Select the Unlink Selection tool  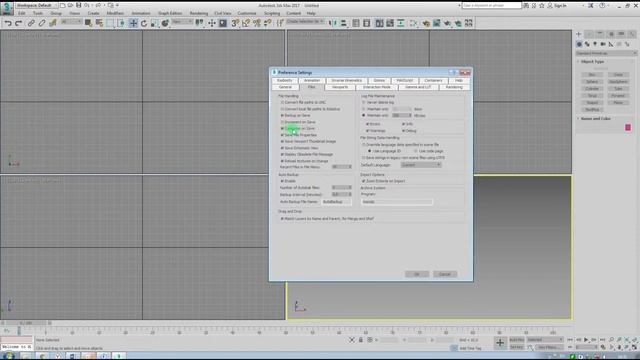[42, 23]
